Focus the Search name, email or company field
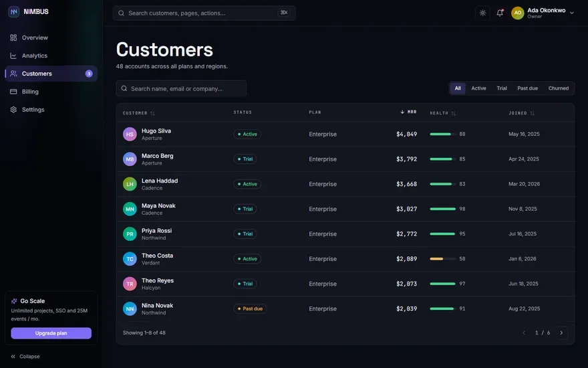The image size is (588, 368). point(181,88)
